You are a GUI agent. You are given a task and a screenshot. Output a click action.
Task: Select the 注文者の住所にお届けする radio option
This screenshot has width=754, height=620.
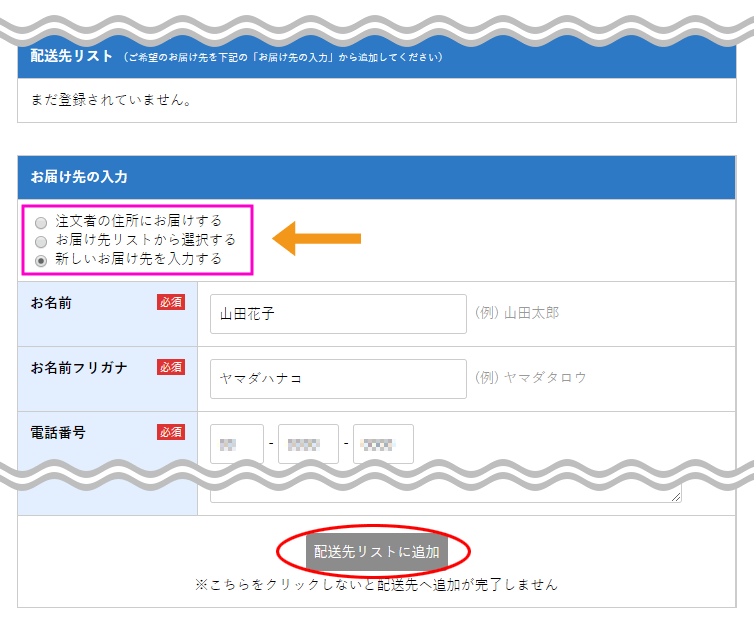[41, 222]
